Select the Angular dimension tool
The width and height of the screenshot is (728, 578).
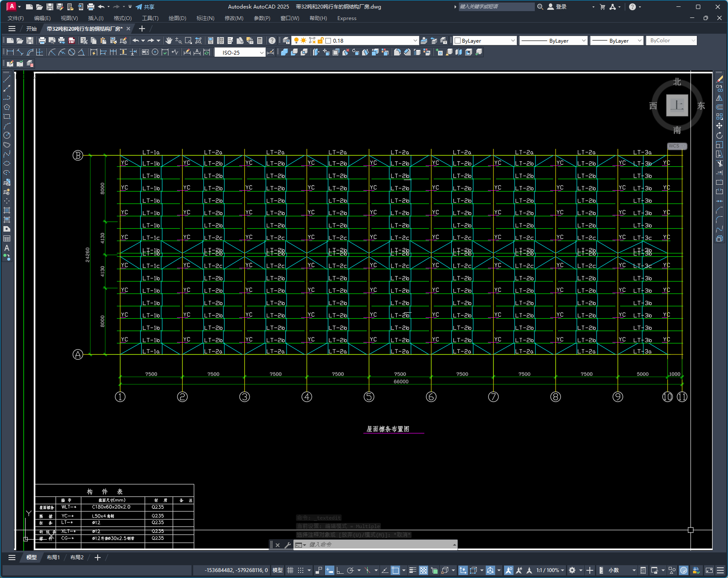point(81,52)
